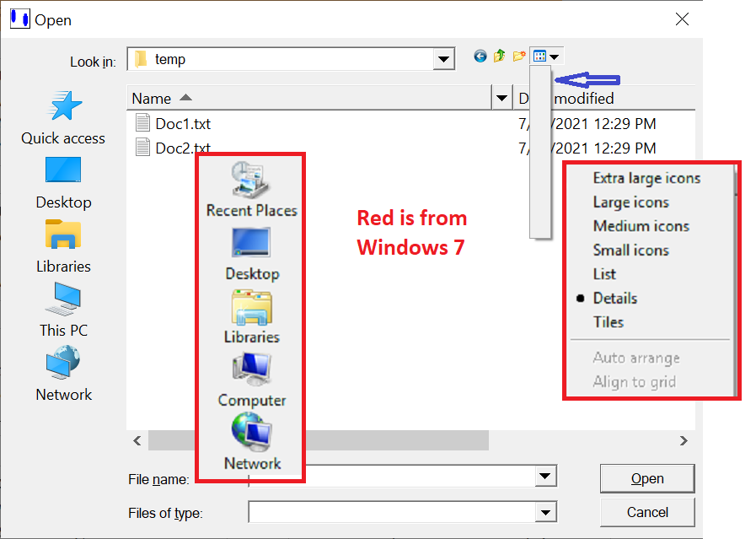Click Computer in Windows 7 places bar

pyautogui.click(x=252, y=380)
